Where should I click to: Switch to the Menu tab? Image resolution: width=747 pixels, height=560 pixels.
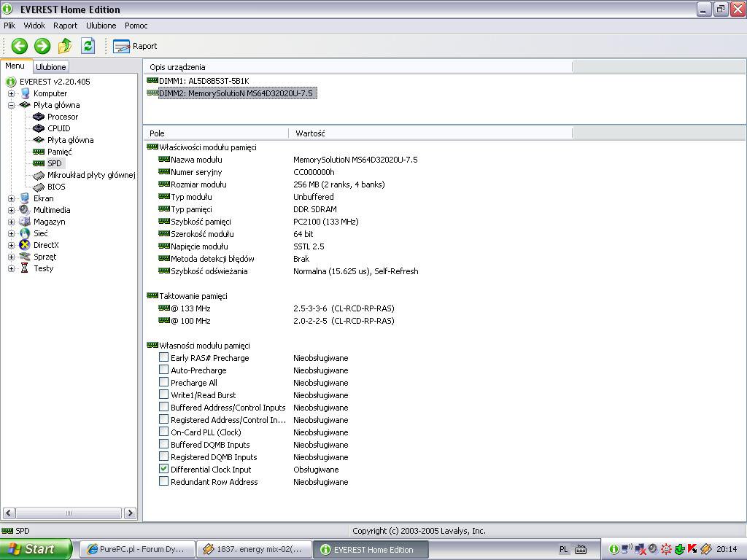[x=15, y=66]
